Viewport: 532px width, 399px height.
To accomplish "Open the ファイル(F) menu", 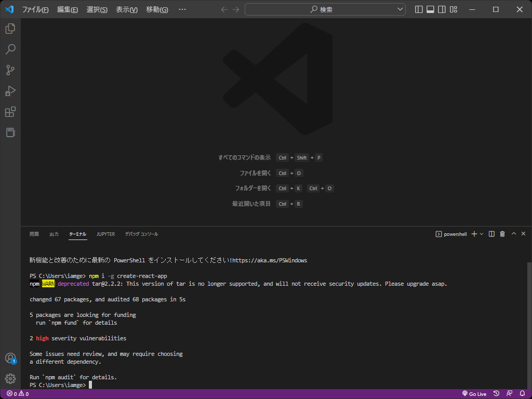I will tap(35, 9).
